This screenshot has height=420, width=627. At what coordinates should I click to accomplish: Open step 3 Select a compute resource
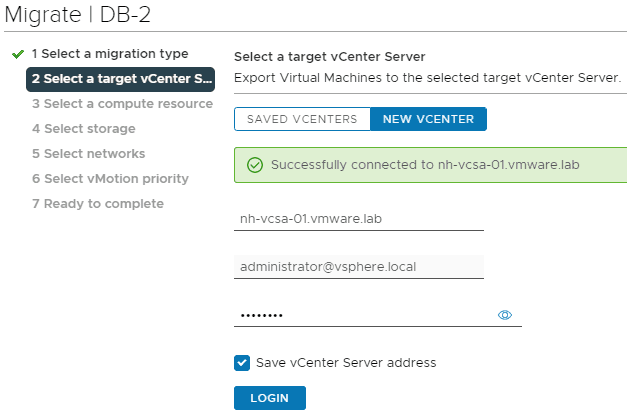tap(121, 104)
